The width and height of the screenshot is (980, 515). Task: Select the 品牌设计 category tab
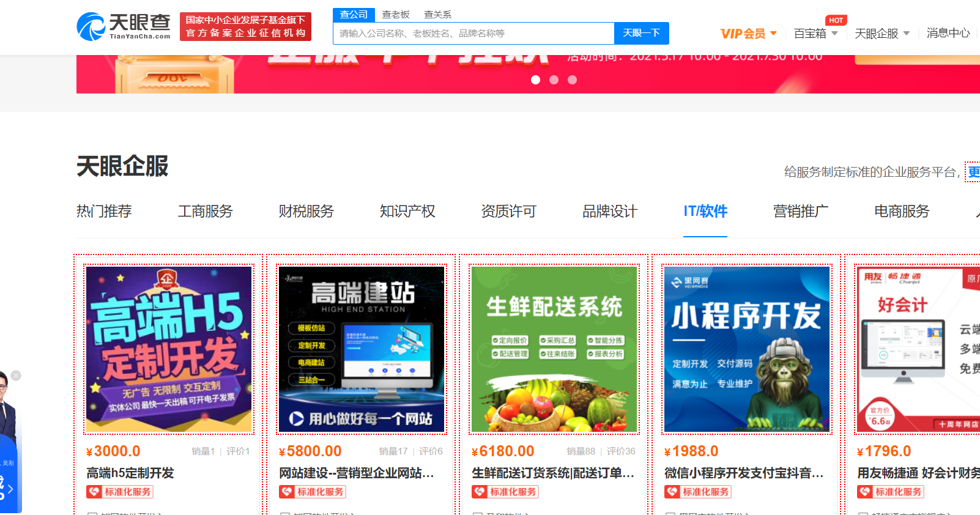(610, 212)
